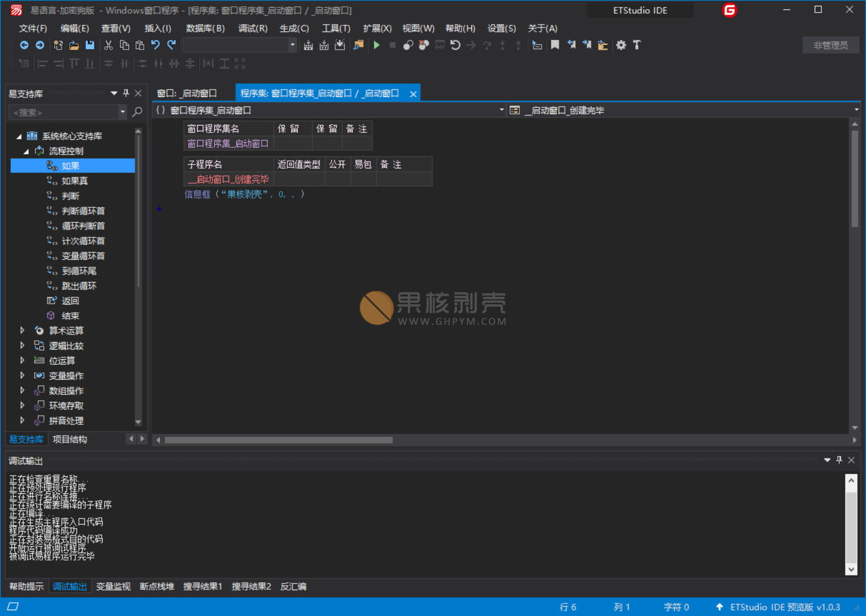Expand the 位运算 category
866x616 pixels.
pyautogui.click(x=22, y=360)
